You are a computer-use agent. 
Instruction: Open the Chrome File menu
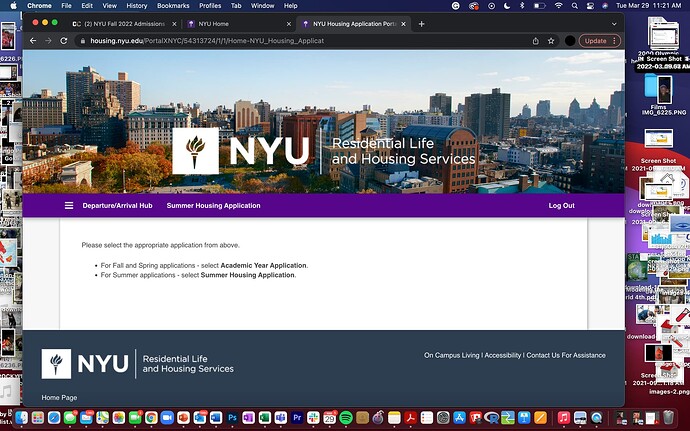[66, 6]
